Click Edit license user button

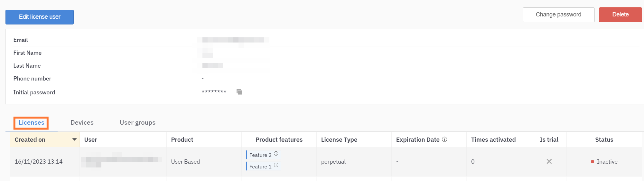[40, 17]
